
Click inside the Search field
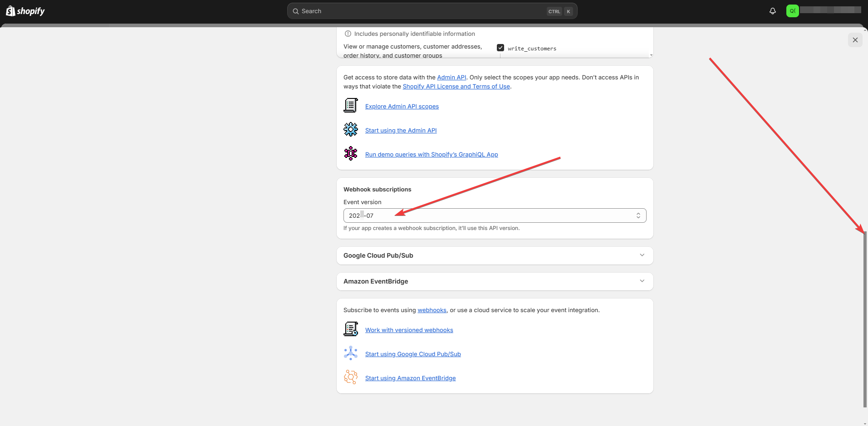tap(431, 11)
